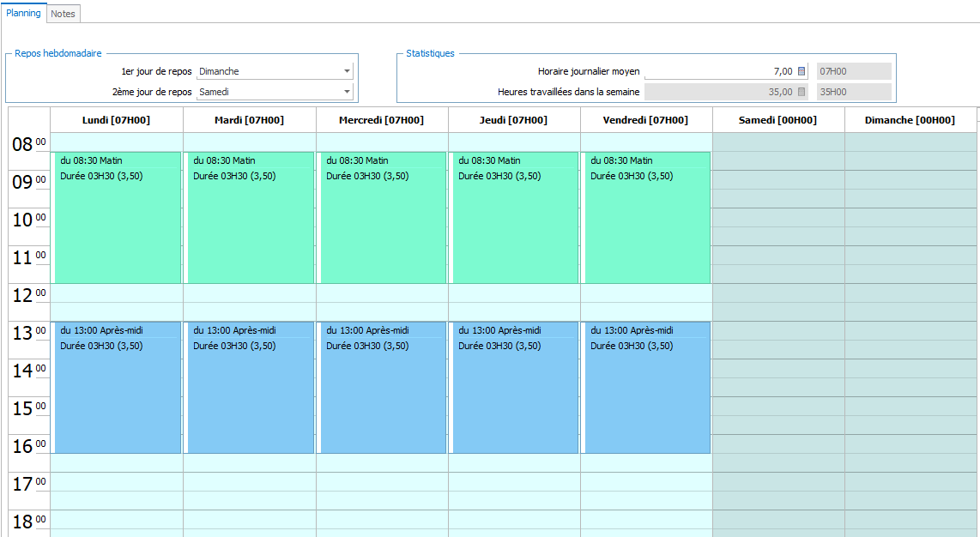Select Jeudi Après-midi shift block

[514, 387]
